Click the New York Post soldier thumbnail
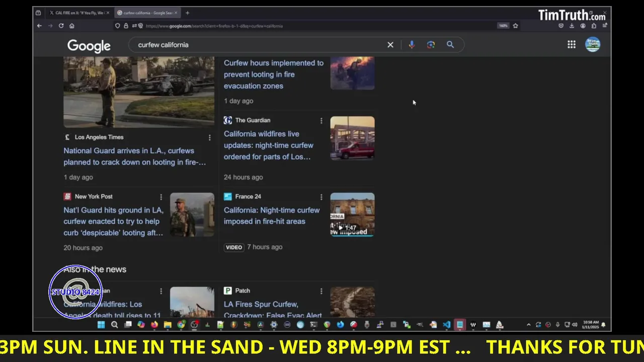Viewport: 644px width, 362px height. tap(192, 215)
